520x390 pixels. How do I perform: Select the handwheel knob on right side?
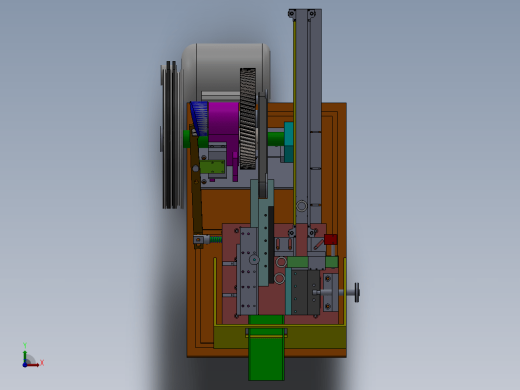tap(357, 293)
